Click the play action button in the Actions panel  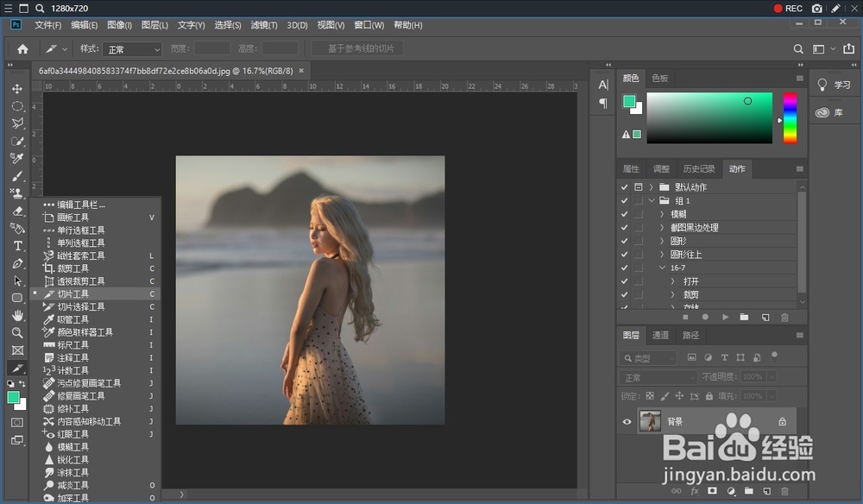coord(725,317)
